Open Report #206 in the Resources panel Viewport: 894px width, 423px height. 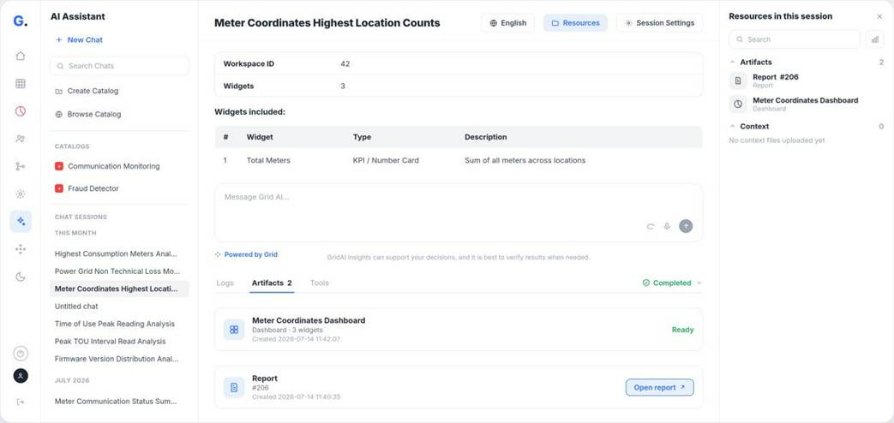[x=806, y=80]
